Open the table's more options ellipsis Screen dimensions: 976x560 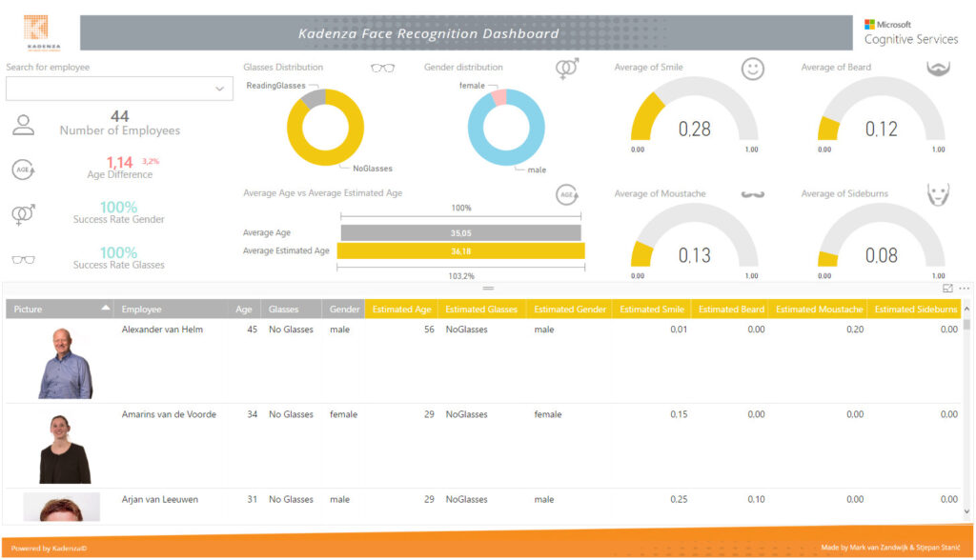(965, 288)
